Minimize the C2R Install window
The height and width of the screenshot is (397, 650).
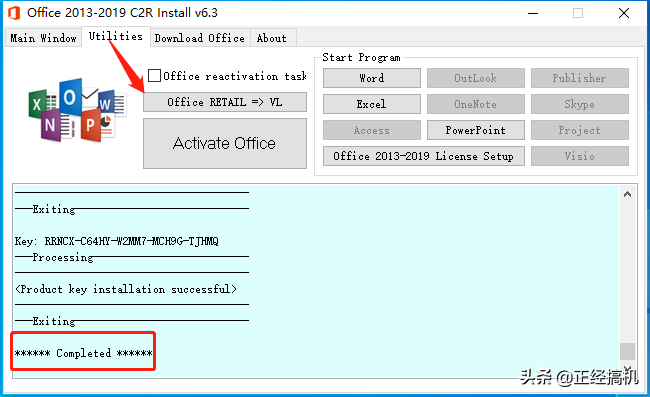point(533,13)
